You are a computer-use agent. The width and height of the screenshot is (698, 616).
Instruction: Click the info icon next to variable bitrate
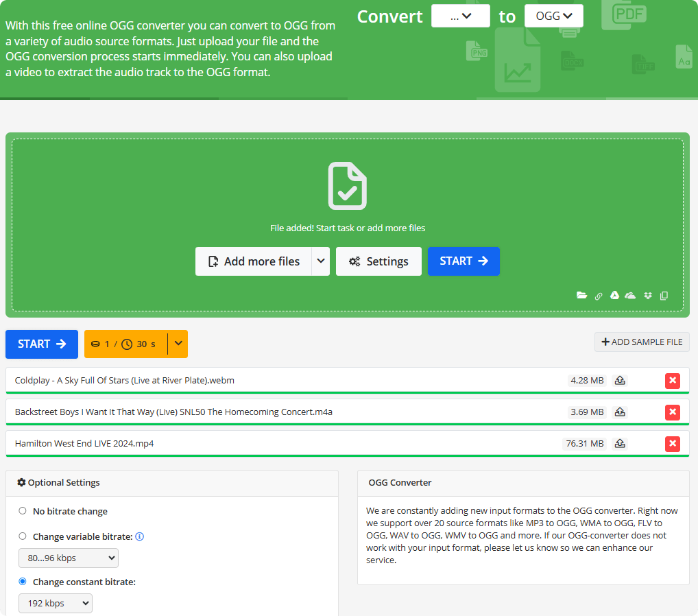140,536
